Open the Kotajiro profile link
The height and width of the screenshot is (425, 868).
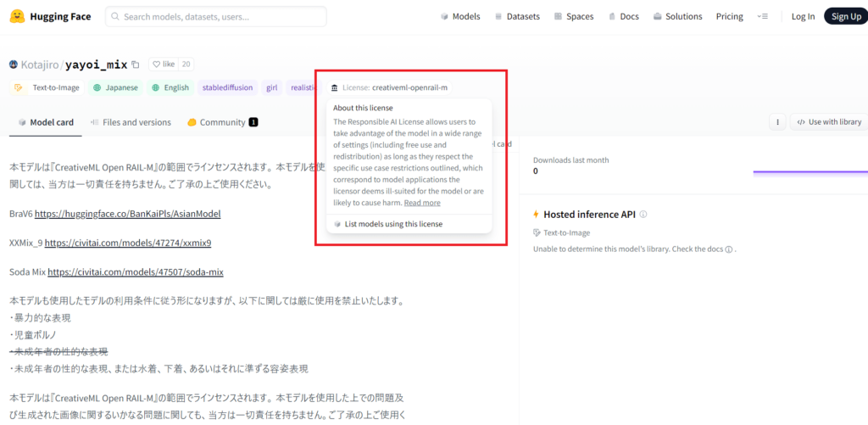pos(41,64)
